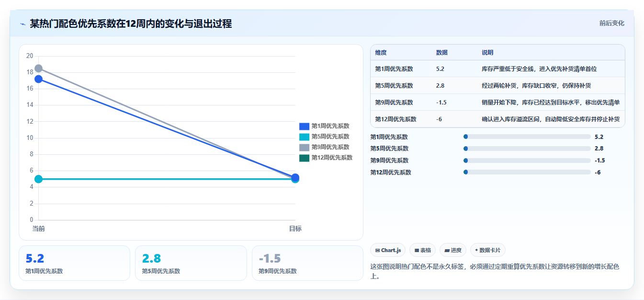The width and height of the screenshot is (644, 300).
Task: Click the 5.2 data card
Action: coord(74,263)
